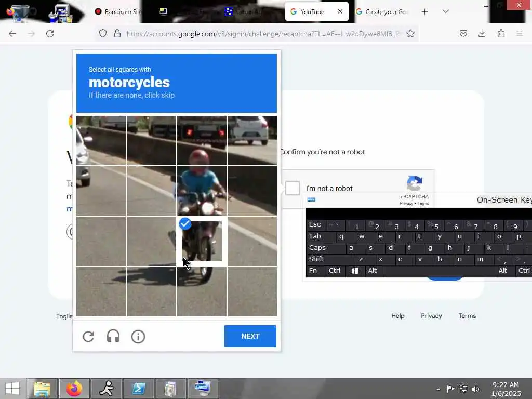
Task: Close the YouTube tab
Action: click(340, 11)
